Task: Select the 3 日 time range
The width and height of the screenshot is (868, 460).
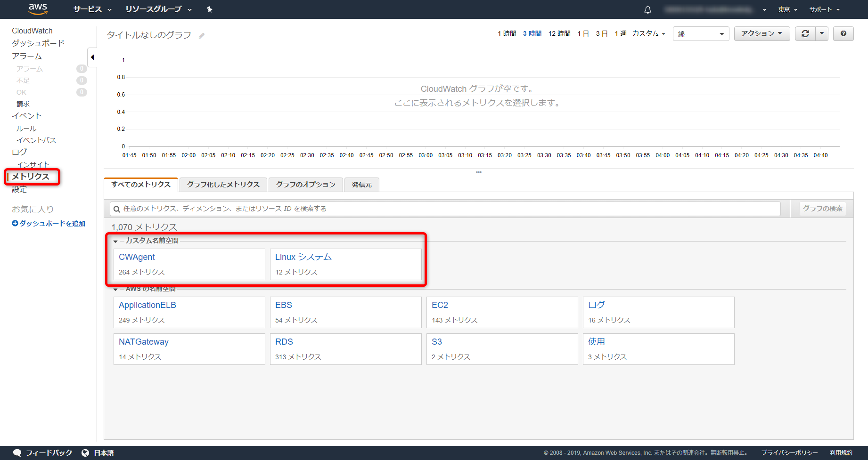Action: (x=602, y=33)
